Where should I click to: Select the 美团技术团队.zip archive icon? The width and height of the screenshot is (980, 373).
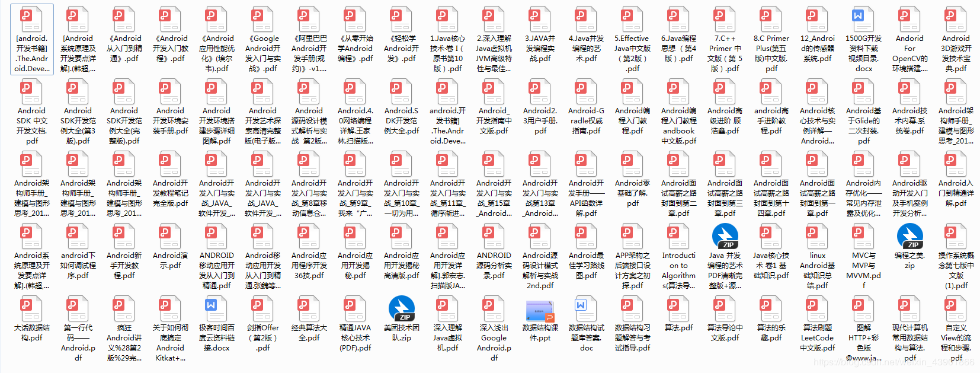point(402,308)
